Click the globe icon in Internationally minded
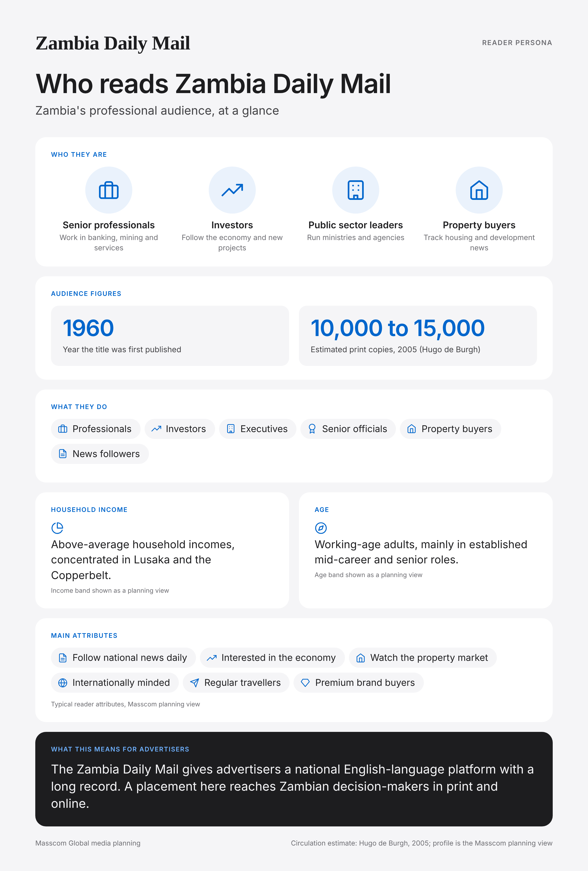The image size is (588, 871). pos(63,682)
